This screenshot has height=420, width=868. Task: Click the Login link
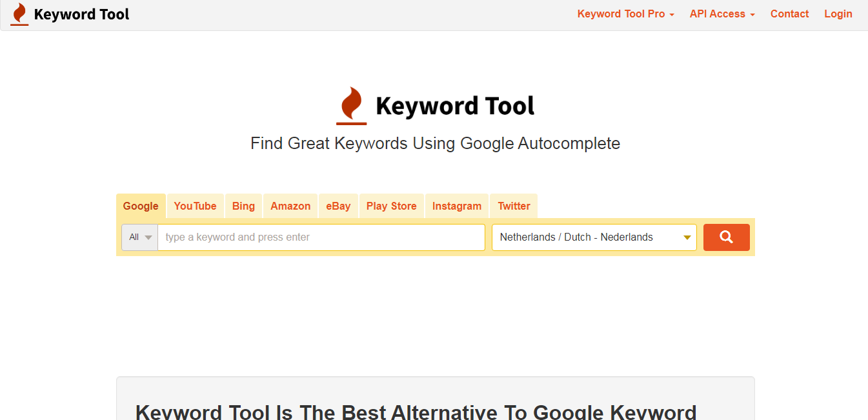838,14
